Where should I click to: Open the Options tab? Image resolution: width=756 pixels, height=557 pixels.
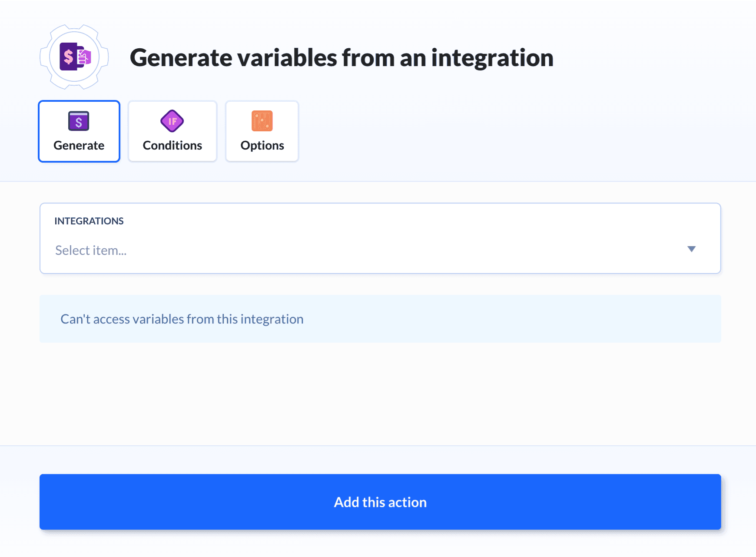262,131
